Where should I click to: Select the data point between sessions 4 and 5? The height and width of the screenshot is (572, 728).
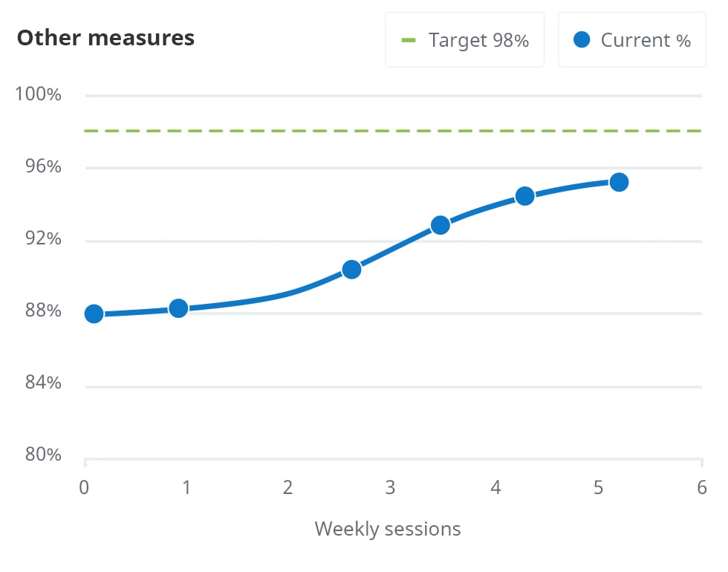(525, 196)
